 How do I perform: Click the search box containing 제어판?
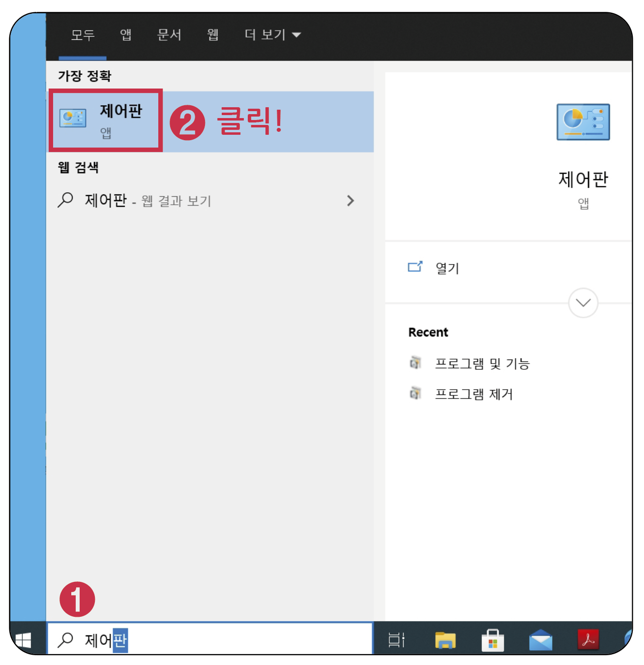(x=210, y=639)
